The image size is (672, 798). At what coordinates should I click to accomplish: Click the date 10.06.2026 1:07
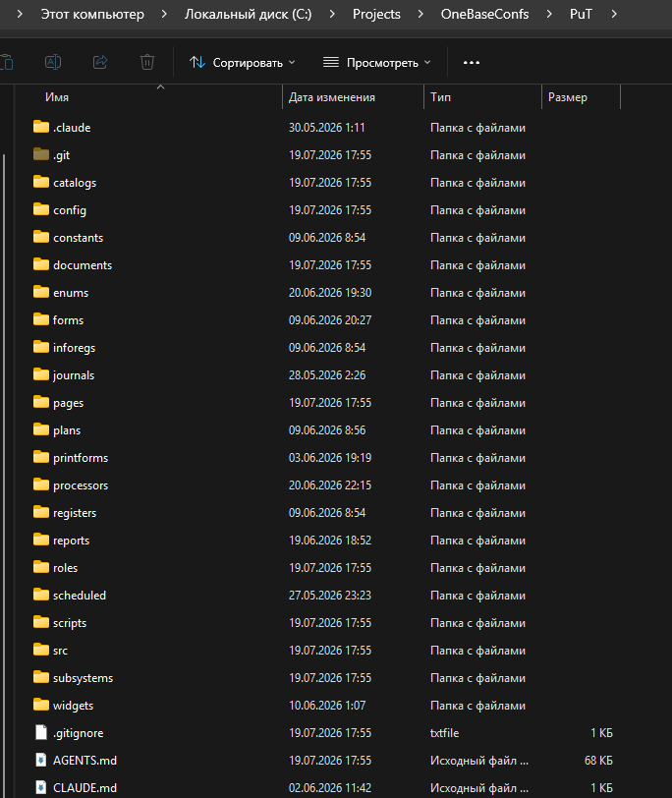(x=326, y=706)
